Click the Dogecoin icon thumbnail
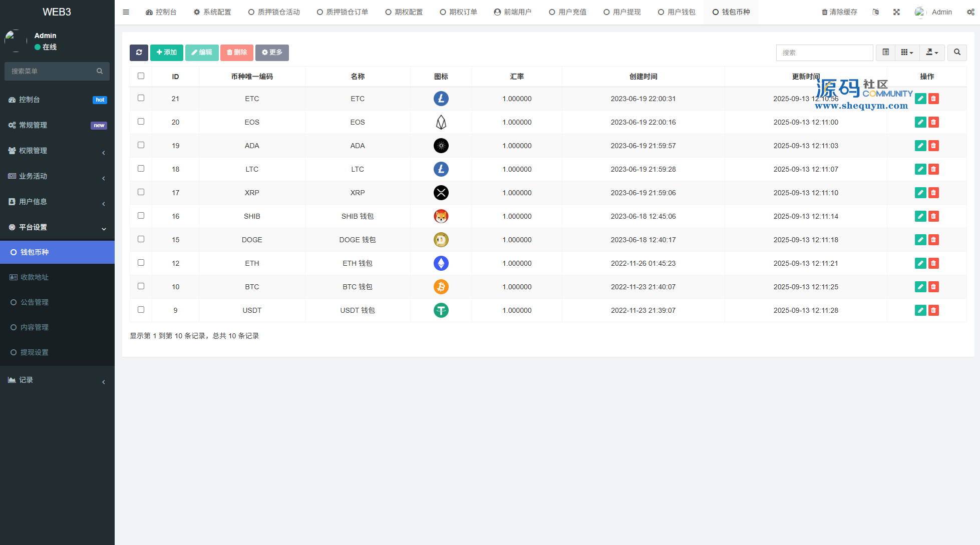The height and width of the screenshot is (545, 980). [x=441, y=240]
